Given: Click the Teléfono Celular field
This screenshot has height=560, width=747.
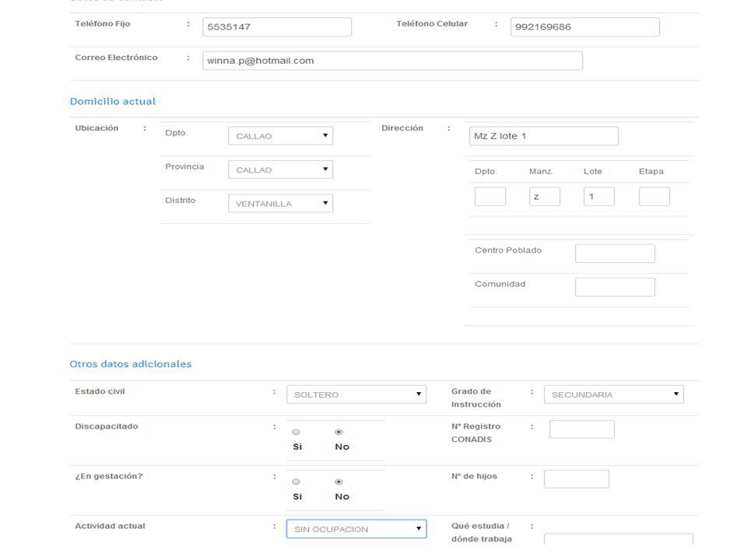Looking at the screenshot, I should tap(585, 26).
